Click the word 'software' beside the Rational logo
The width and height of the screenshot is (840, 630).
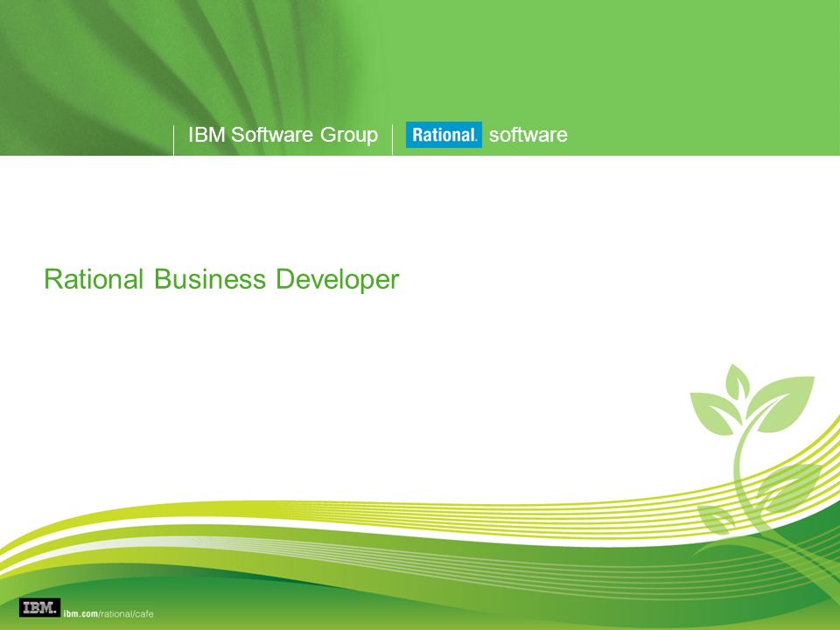pos(528,135)
